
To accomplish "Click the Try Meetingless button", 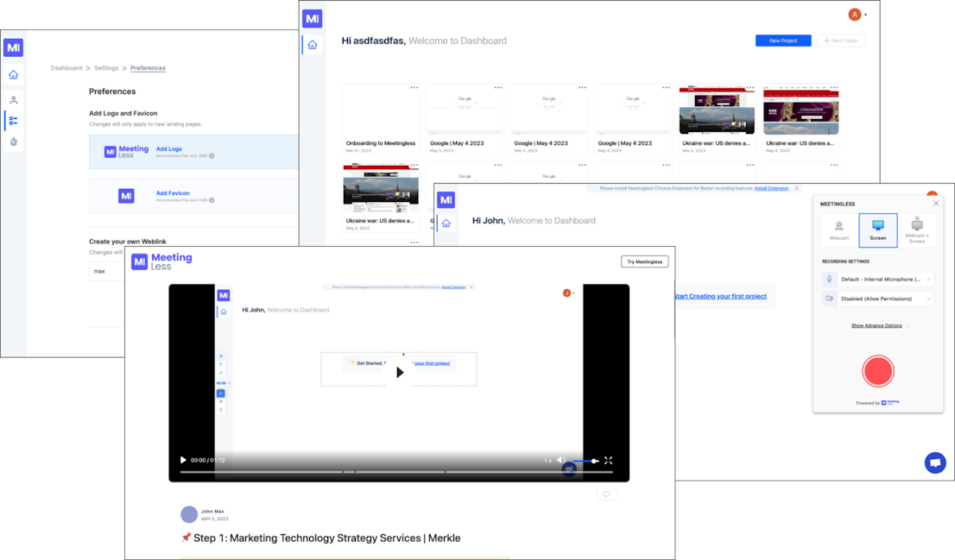I will 644,261.
